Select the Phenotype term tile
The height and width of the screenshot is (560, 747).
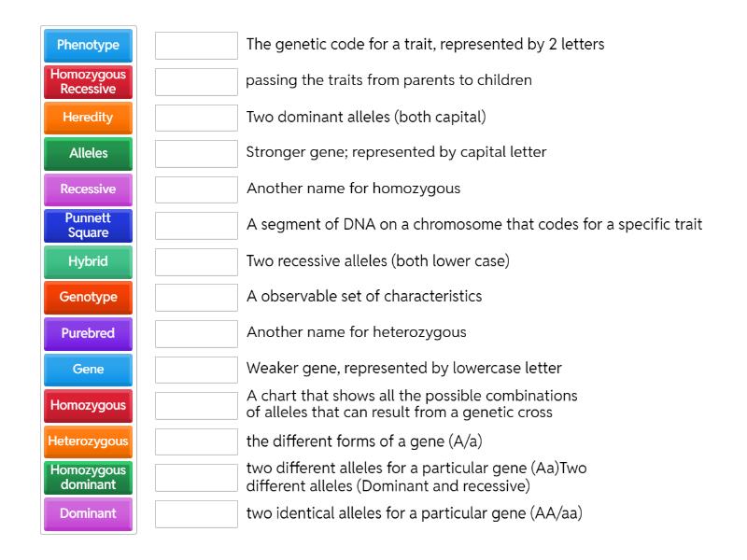pos(88,44)
